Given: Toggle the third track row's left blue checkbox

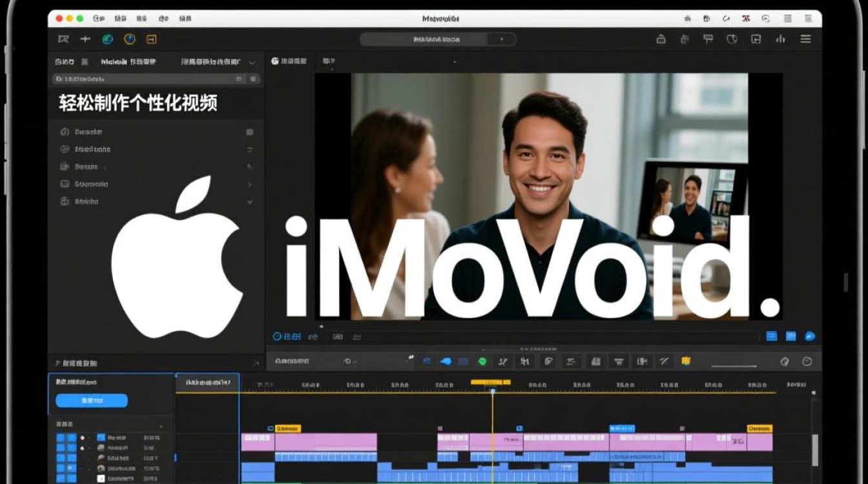Looking at the screenshot, I should point(61,458).
